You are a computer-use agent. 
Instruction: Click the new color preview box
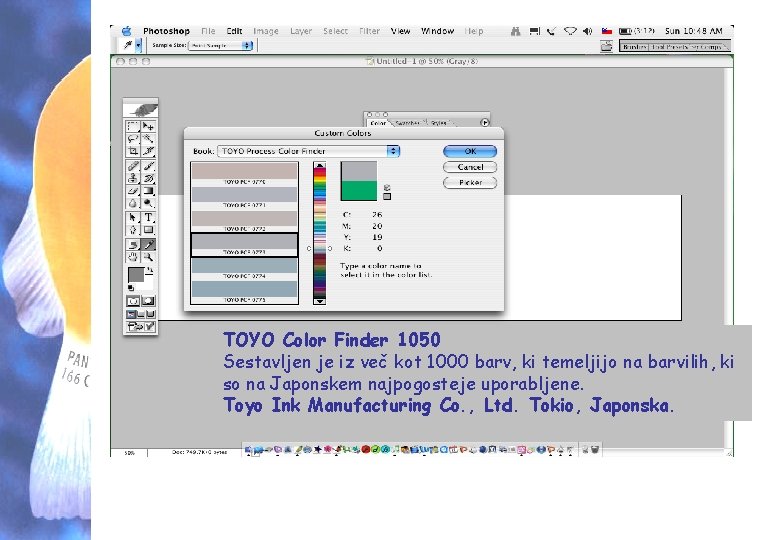[x=359, y=171]
